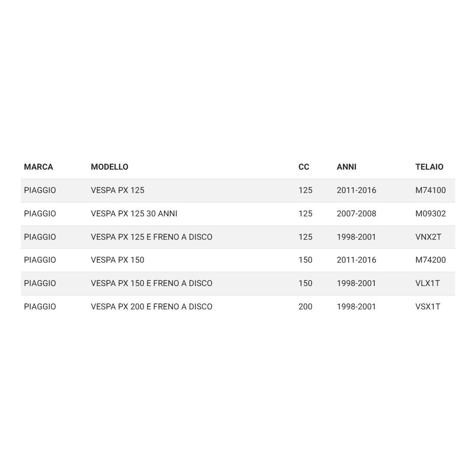This screenshot has width=476, height=476.
Task: Select the VESPA PX 150 model cell
Action: (118, 260)
